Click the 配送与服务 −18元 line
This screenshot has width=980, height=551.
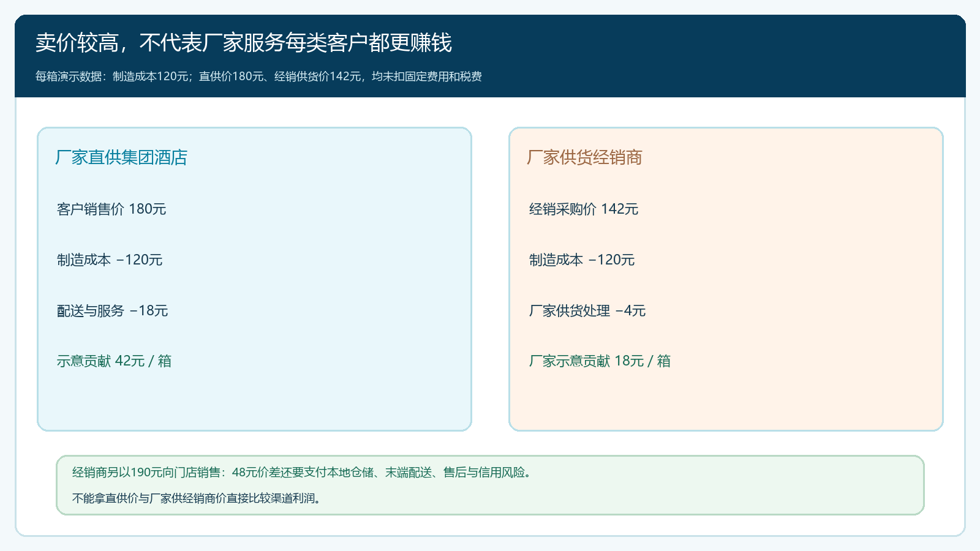(x=112, y=310)
